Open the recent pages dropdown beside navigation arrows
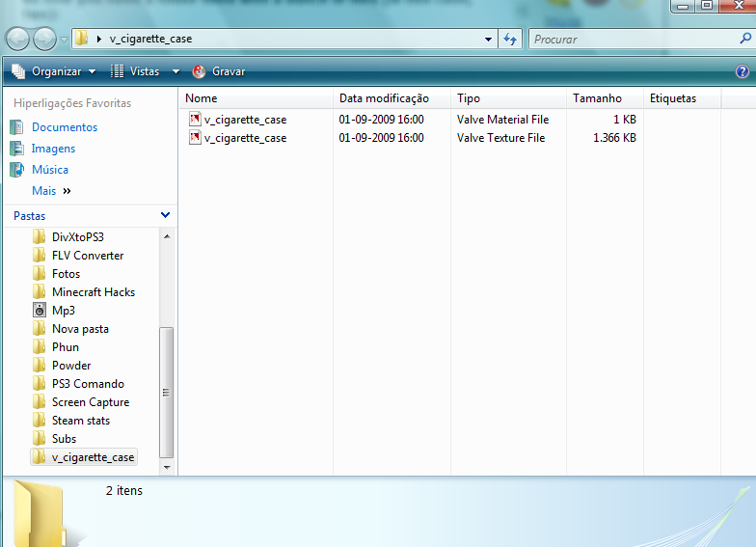The image size is (756, 547). 64,39
